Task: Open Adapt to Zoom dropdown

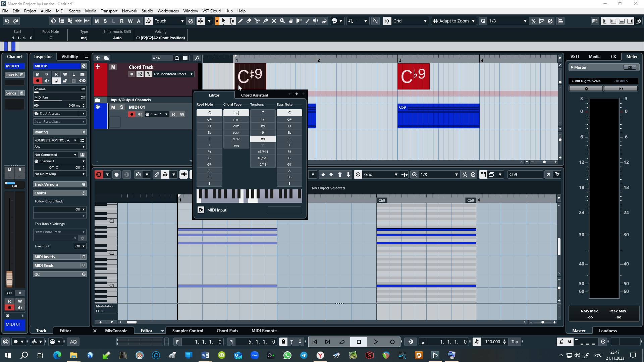Action: (x=454, y=21)
